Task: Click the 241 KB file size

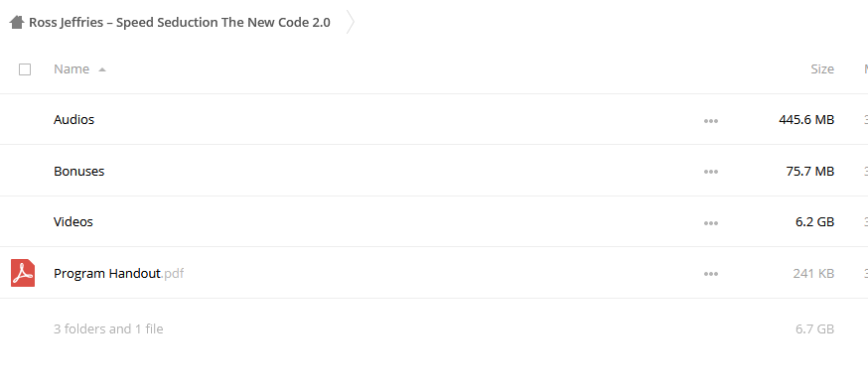Action: click(x=813, y=273)
